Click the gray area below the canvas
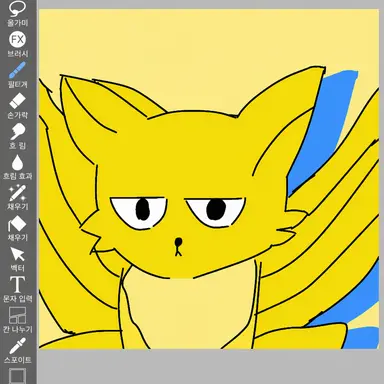This screenshot has height=384, width=384. tap(210, 367)
